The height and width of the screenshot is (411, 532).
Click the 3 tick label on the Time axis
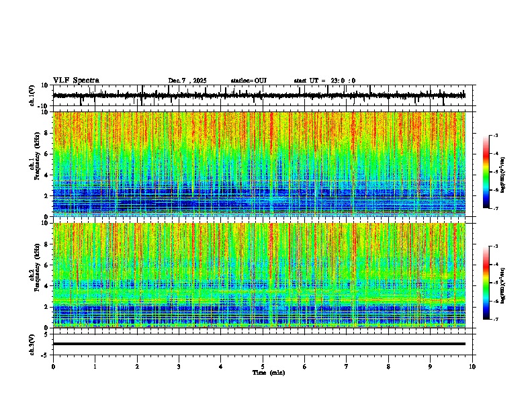(x=179, y=367)
